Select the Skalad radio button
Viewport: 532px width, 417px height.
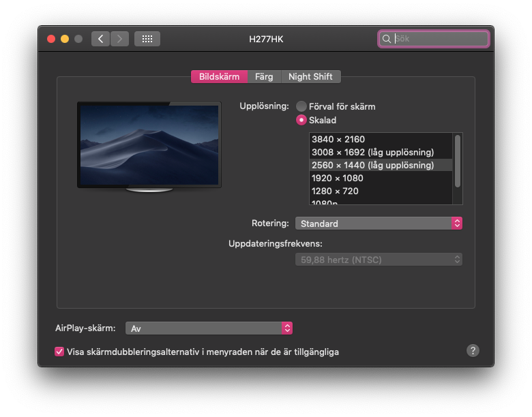click(x=301, y=120)
